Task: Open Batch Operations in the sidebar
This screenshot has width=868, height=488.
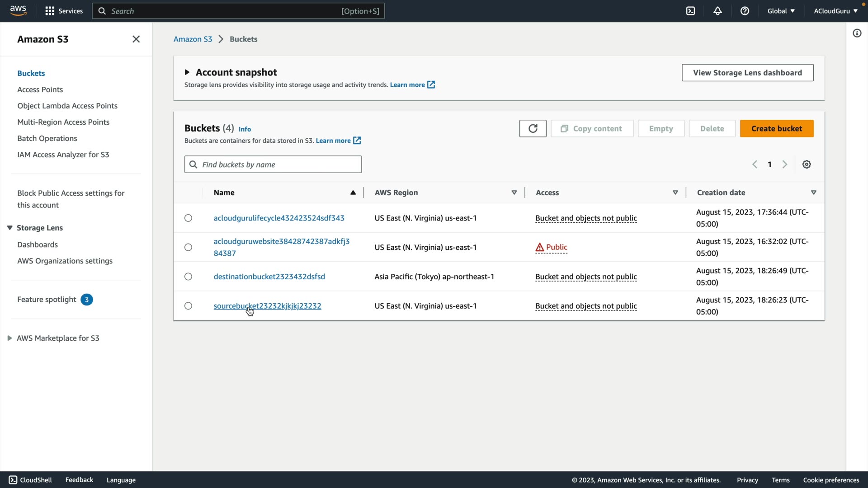Action: pos(47,138)
